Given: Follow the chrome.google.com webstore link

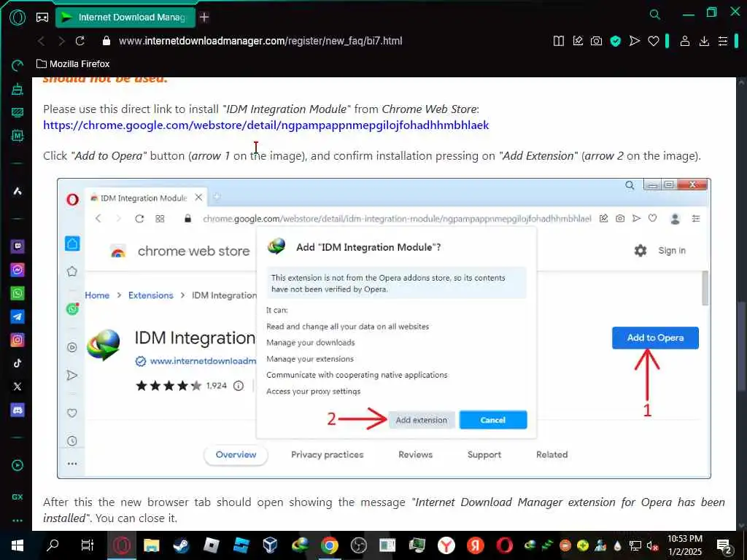Looking at the screenshot, I should [266, 125].
